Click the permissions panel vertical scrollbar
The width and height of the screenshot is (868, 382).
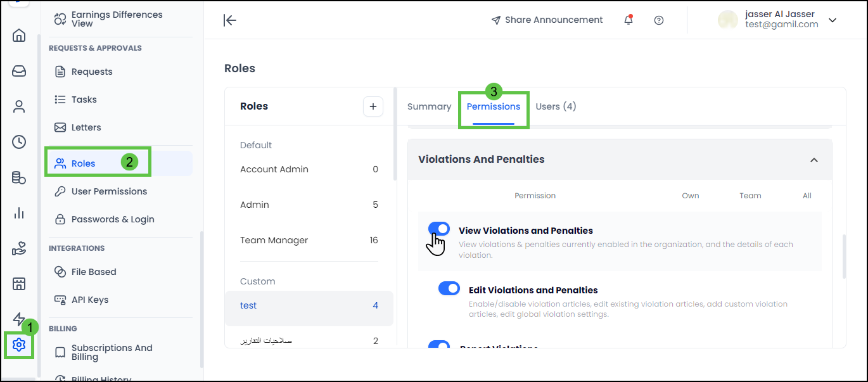[x=843, y=257]
